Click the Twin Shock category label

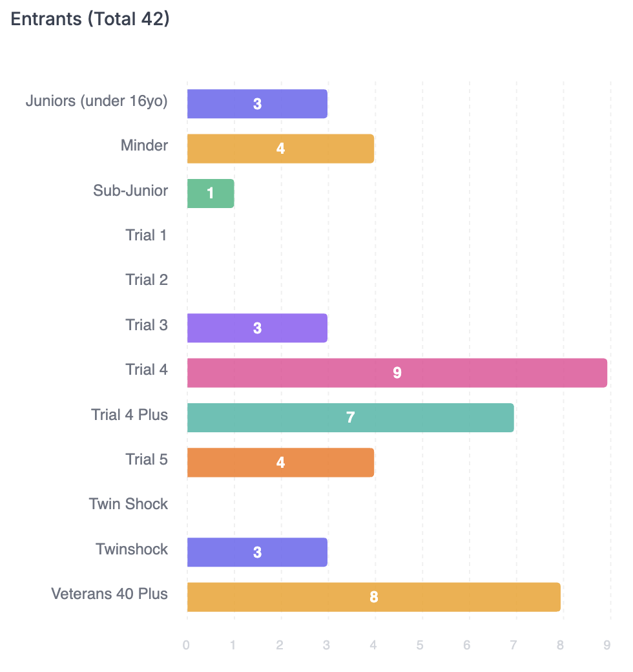129,504
